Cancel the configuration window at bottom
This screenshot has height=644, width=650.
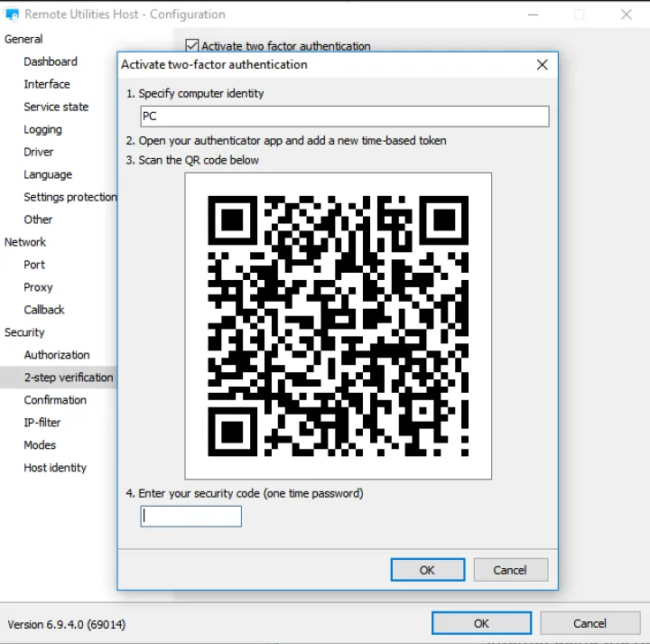click(590, 623)
